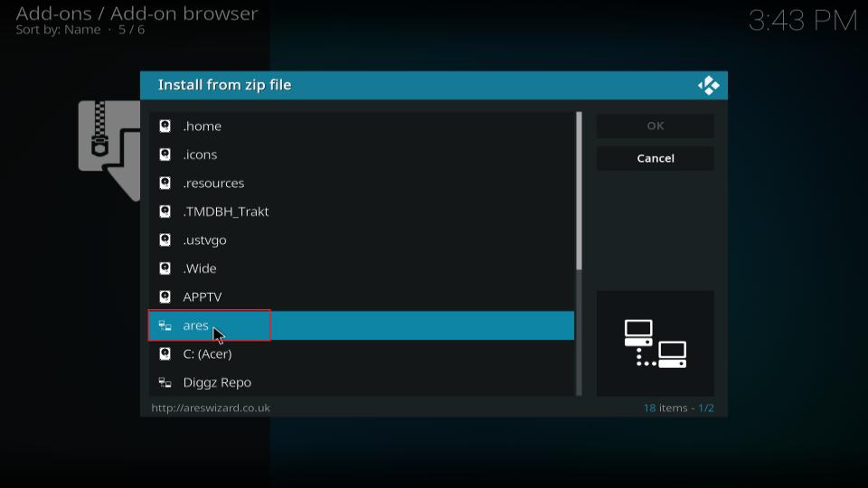This screenshot has width=868, height=488.
Task: Click the Sort by: Name label
Action: [58, 30]
